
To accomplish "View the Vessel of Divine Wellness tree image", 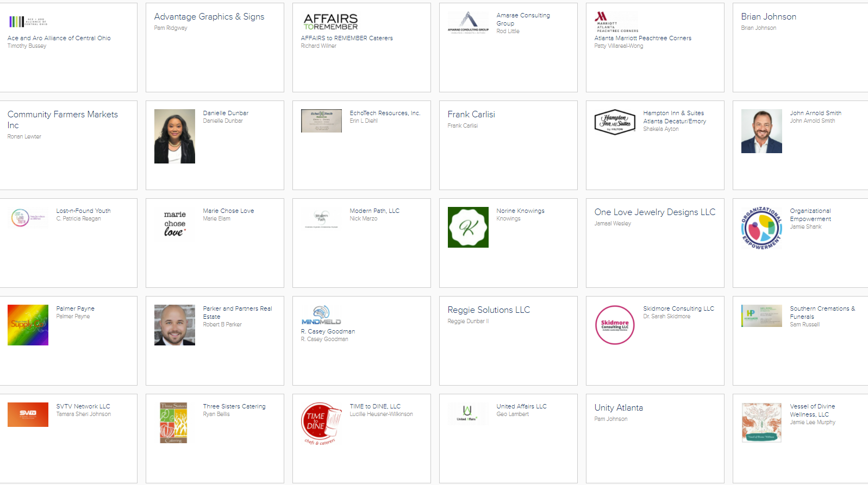I will (761, 423).
